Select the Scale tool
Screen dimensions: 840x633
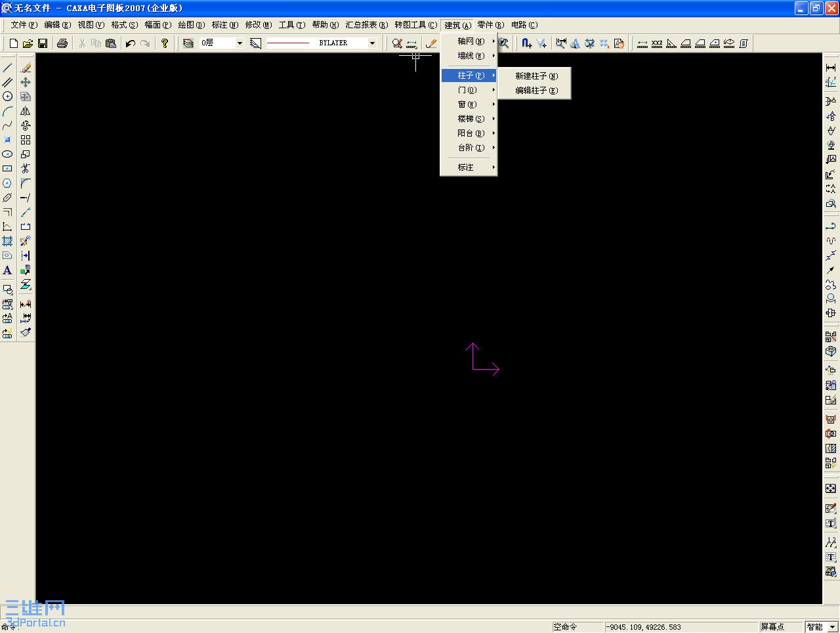(x=26, y=154)
